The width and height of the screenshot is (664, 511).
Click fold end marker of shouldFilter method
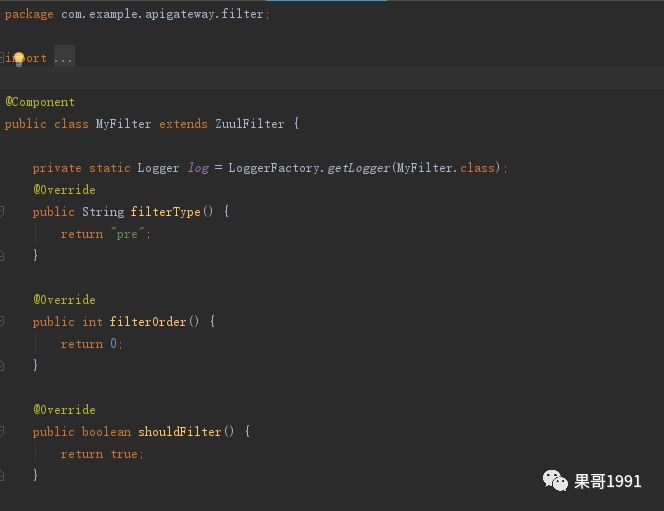click(x=2, y=475)
